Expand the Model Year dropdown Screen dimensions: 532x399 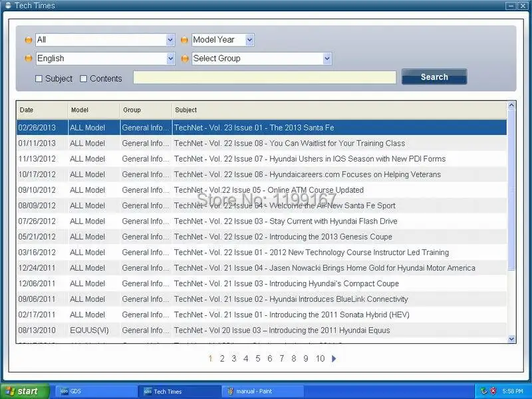tap(223, 40)
